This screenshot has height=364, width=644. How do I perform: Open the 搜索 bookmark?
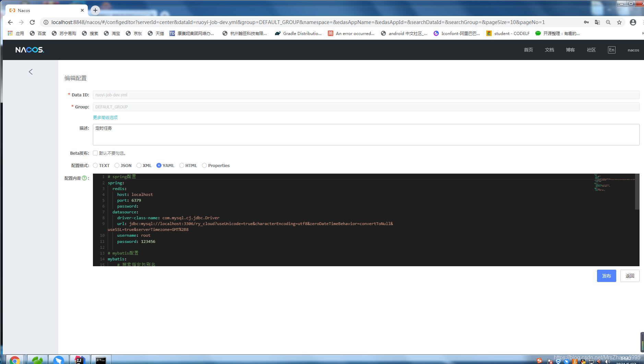[90, 33]
